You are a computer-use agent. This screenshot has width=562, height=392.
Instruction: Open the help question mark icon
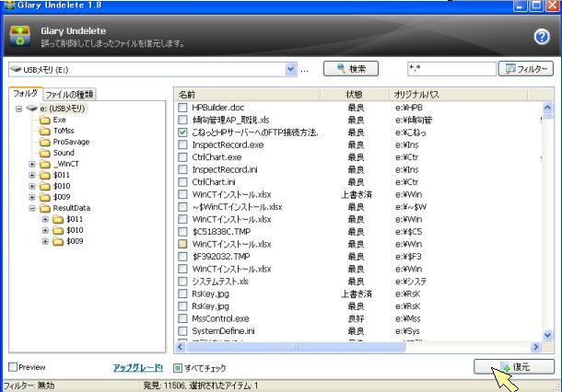(542, 37)
